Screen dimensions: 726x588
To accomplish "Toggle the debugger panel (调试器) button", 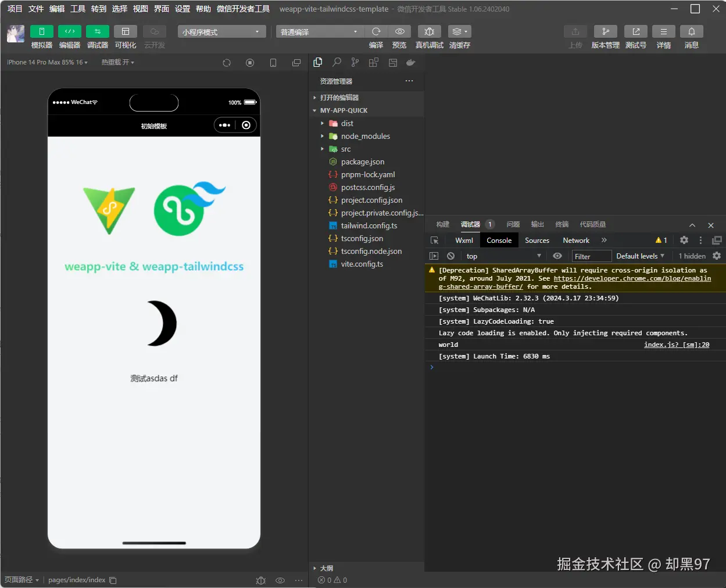I will (98, 31).
